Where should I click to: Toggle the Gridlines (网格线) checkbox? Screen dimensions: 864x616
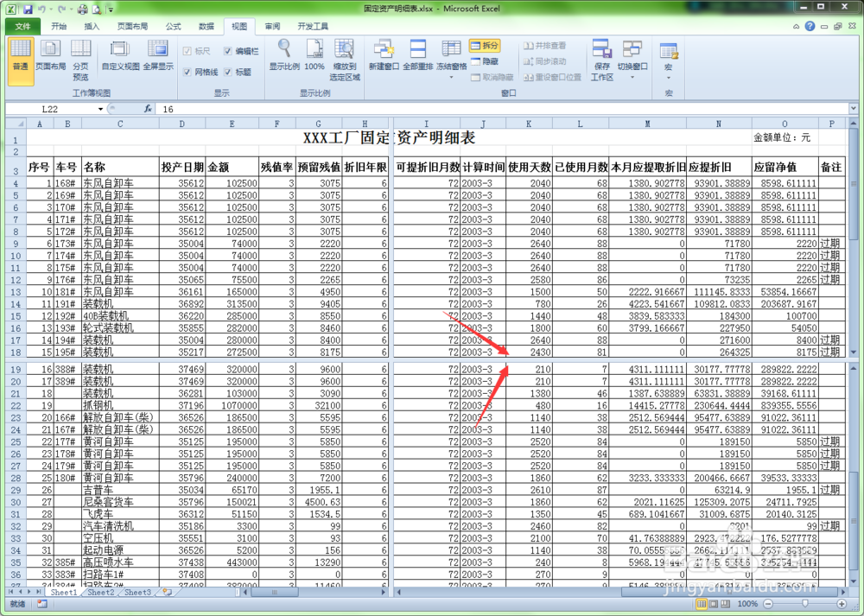pyautogui.click(x=187, y=72)
